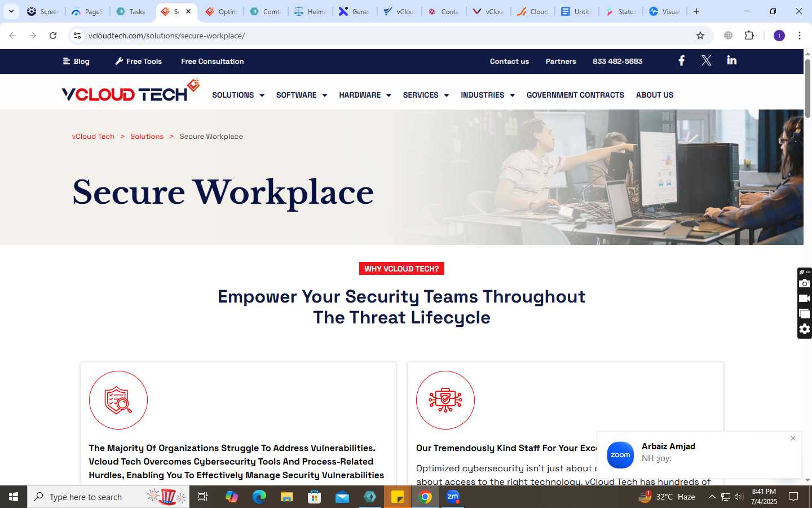Open Windows Start menu
Image resolution: width=812 pixels, height=508 pixels.
(14, 497)
